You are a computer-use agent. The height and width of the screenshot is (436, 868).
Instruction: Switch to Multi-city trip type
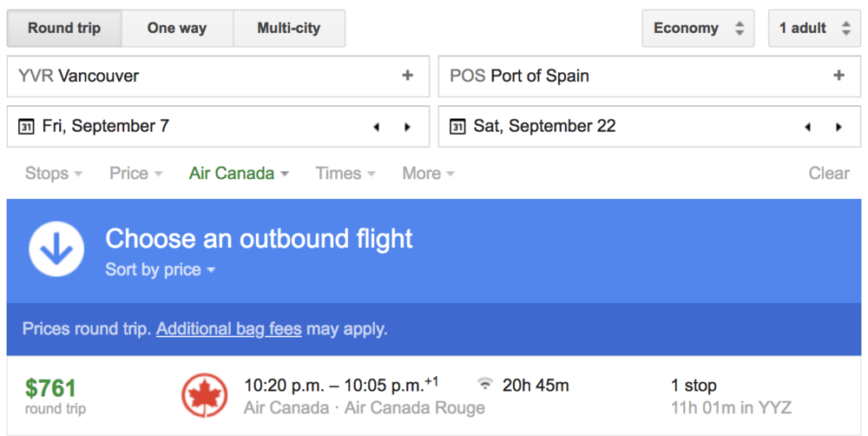[289, 28]
